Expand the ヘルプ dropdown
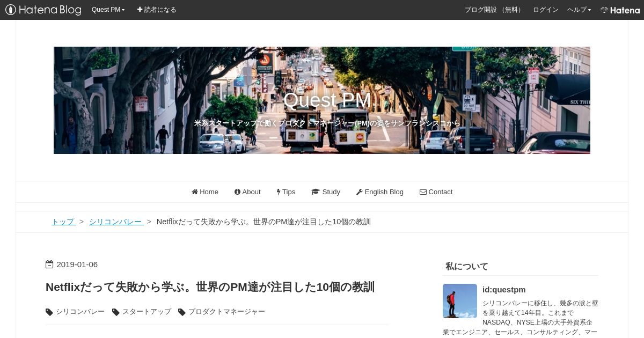Viewport: 644px width, 338px height. click(579, 10)
